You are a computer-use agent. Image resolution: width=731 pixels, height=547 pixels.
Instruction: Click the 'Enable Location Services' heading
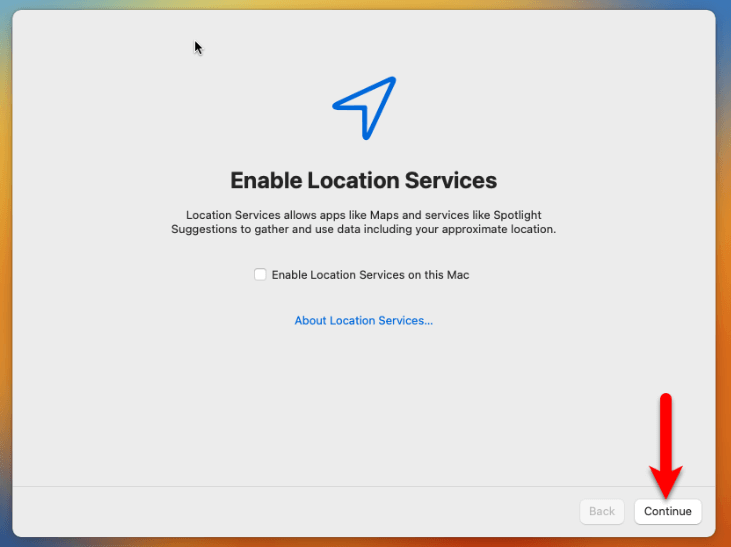[x=363, y=181]
